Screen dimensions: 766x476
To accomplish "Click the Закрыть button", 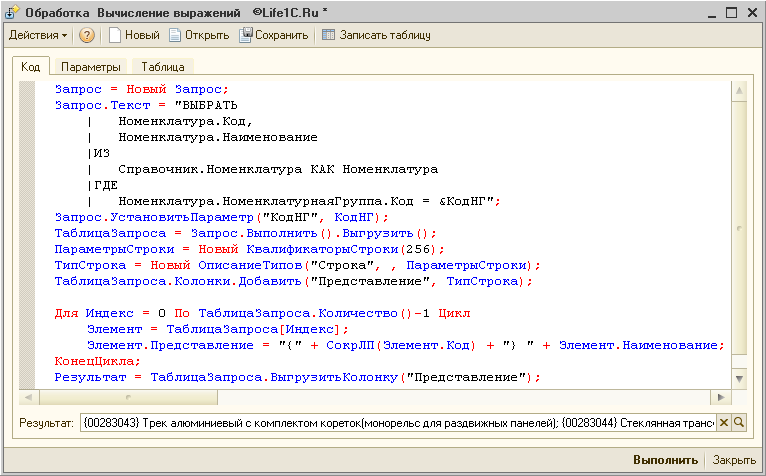I will click(x=734, y=460).
